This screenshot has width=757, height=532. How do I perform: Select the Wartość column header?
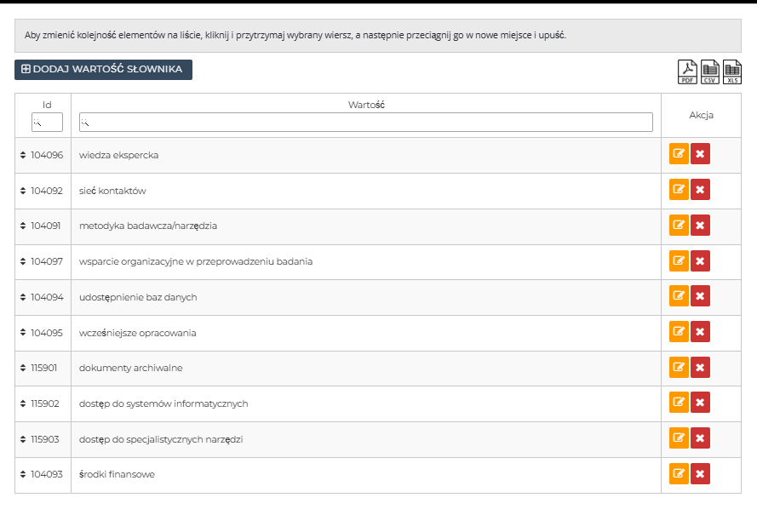(x=366, y=105)
